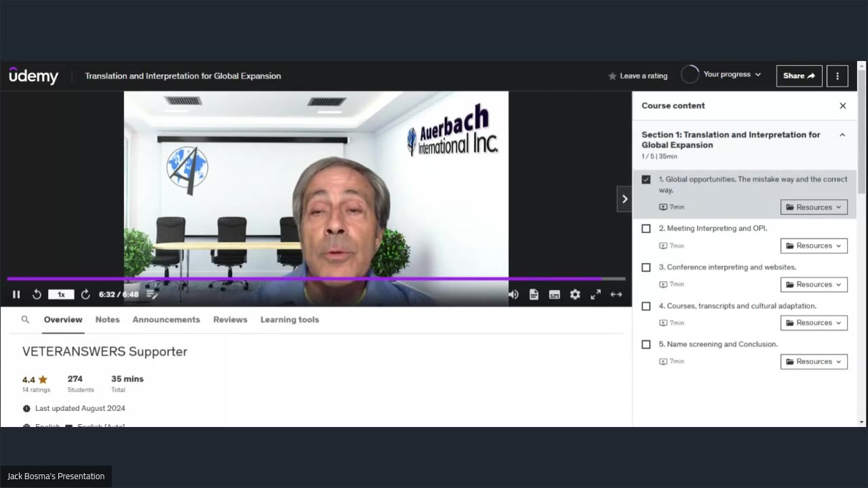This screenshot has height=488, width=868.
Task: Open lecture 3 Conference interpreting and websites
Action: point(728,267)
